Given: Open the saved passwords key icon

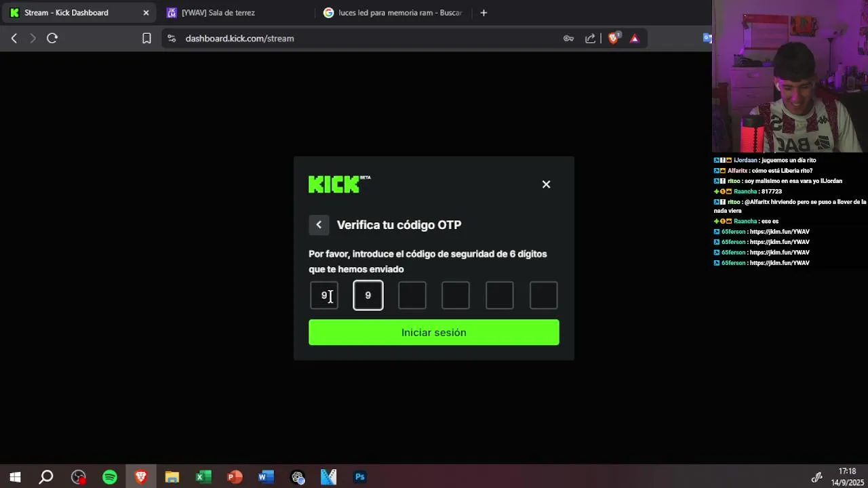Looking at the screenshot, I should point(568,39).
